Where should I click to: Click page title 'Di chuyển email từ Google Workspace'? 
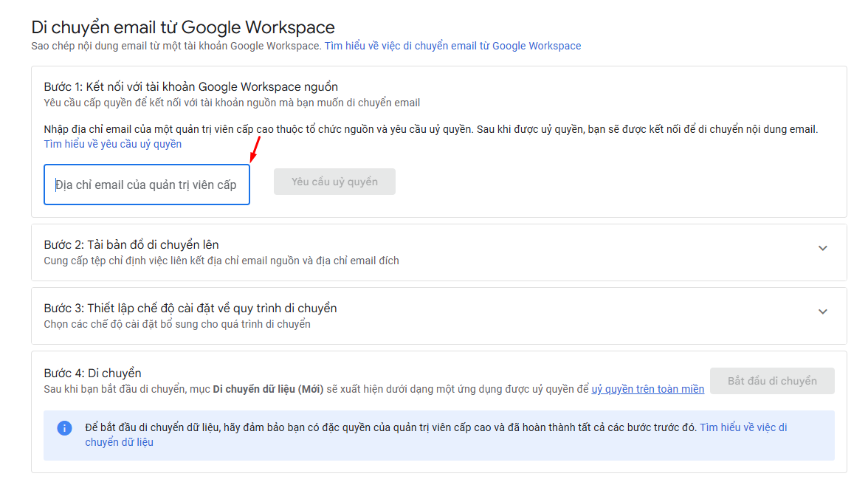pyautogui.click(x=183, y=27)
